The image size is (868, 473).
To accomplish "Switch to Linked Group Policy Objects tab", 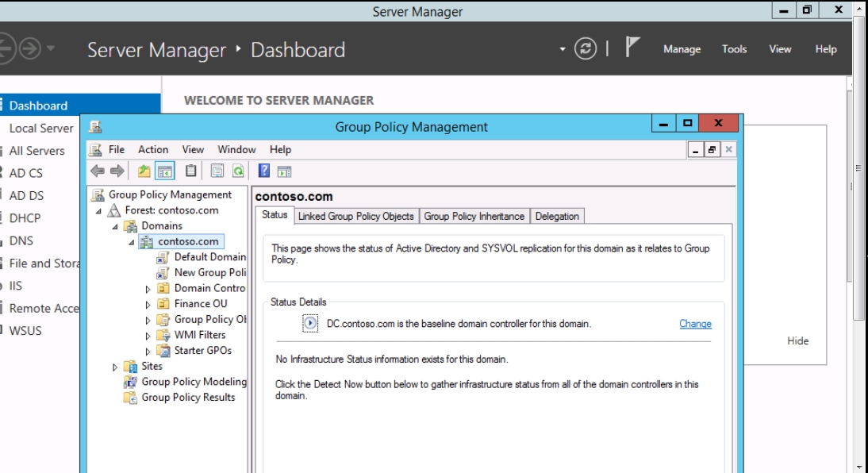I will [x=355, y=216].
